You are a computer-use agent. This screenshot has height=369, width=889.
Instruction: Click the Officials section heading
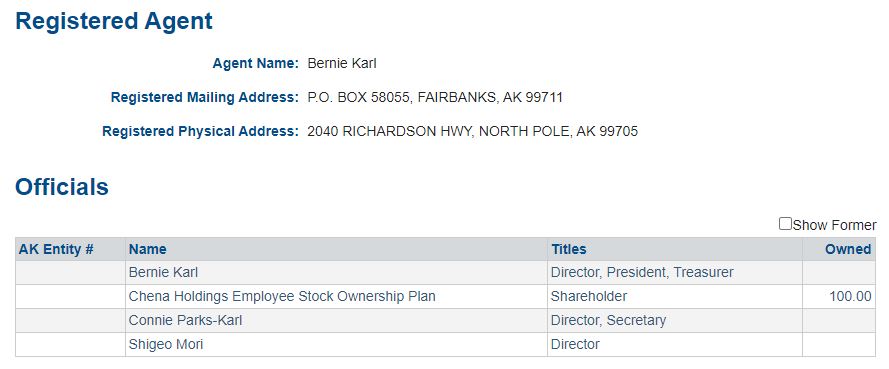pos(62,186)
